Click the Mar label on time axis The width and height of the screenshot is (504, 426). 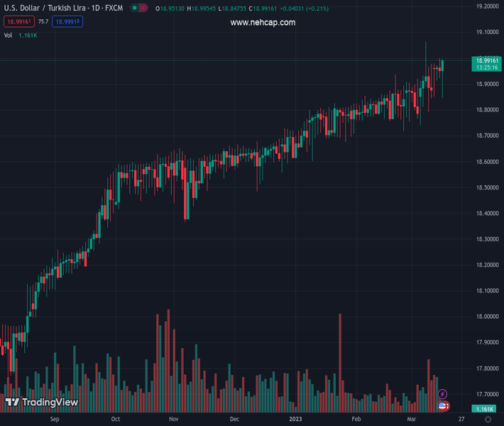pos(412,420)
